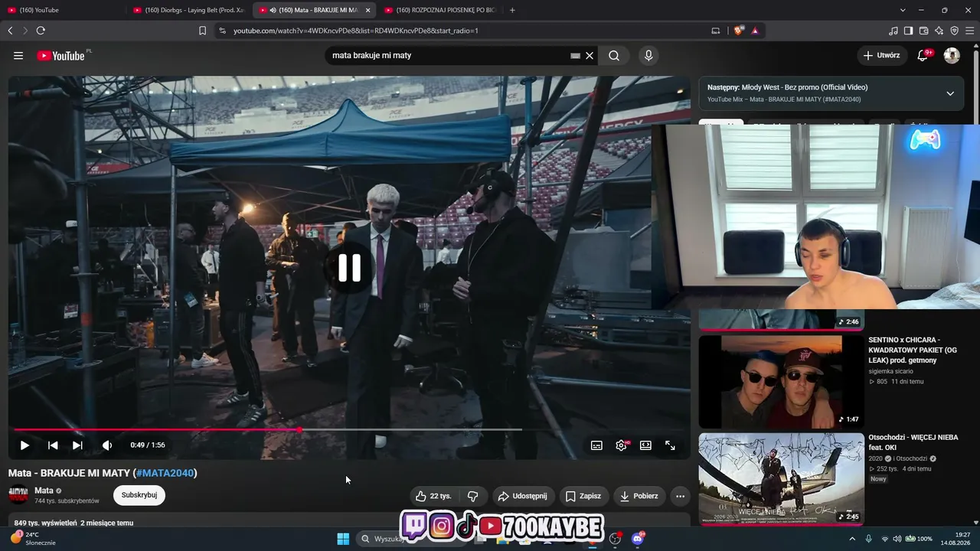Go back in browser history
Viewport: 980px width, 551px height.
pyautogui.click(x=10, y=31)
